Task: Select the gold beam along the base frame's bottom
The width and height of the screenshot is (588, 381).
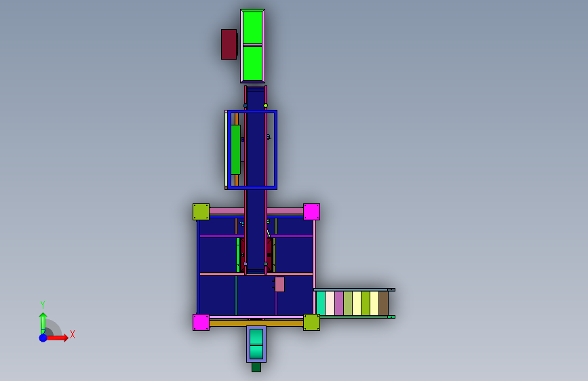Action: 256,323
